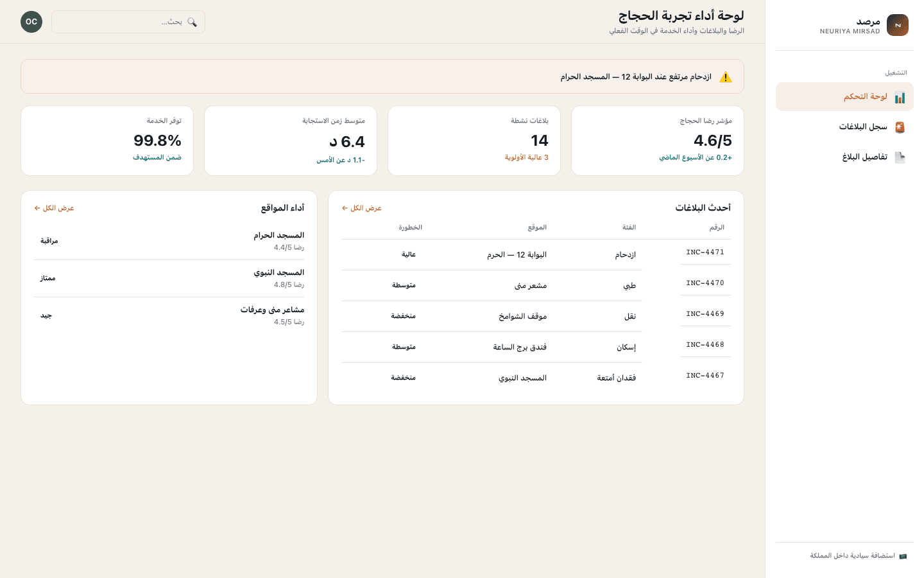924x578 pixels.
Task: Focus the بحث search field
Action: (128, 22)
